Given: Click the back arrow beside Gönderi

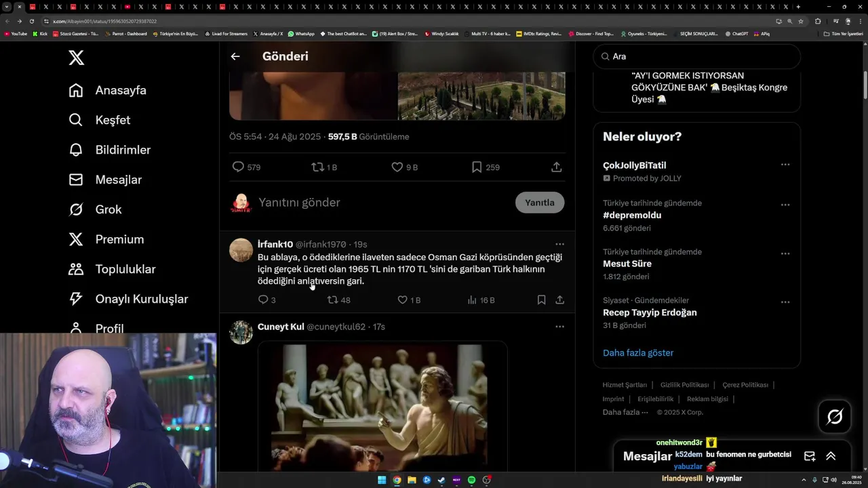Looking at the screenshot, I should click(235, 56).
